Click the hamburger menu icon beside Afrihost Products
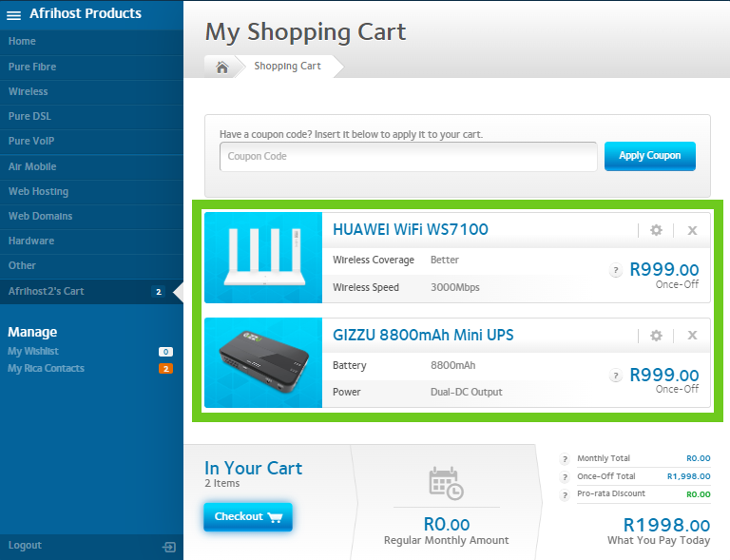 14,15
